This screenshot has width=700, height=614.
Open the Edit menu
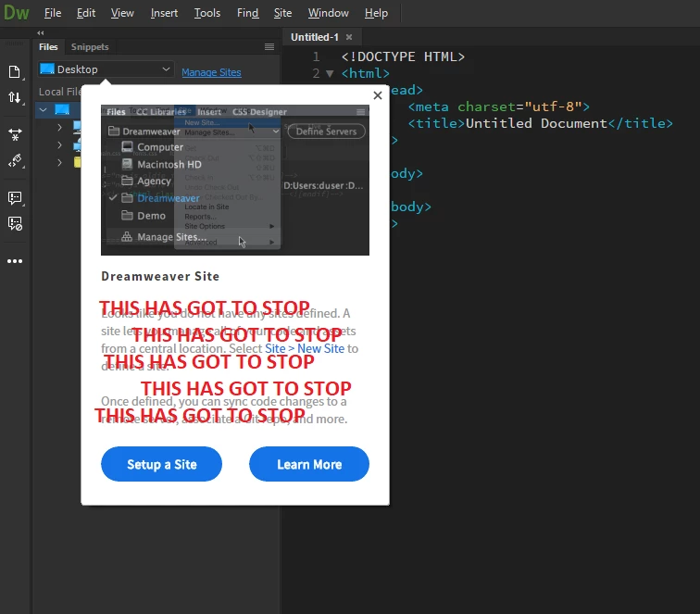tap(86, 13)
